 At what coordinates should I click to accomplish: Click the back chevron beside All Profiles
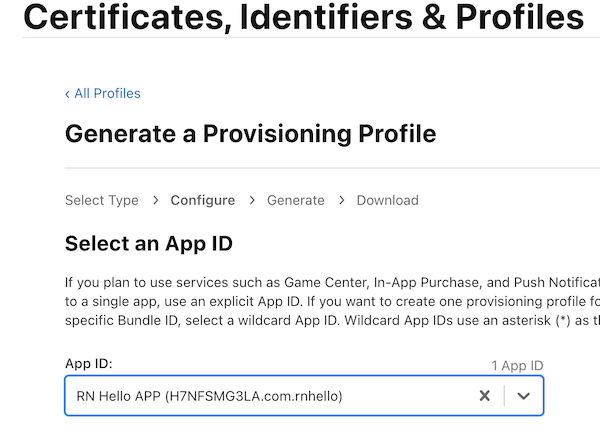67,94
